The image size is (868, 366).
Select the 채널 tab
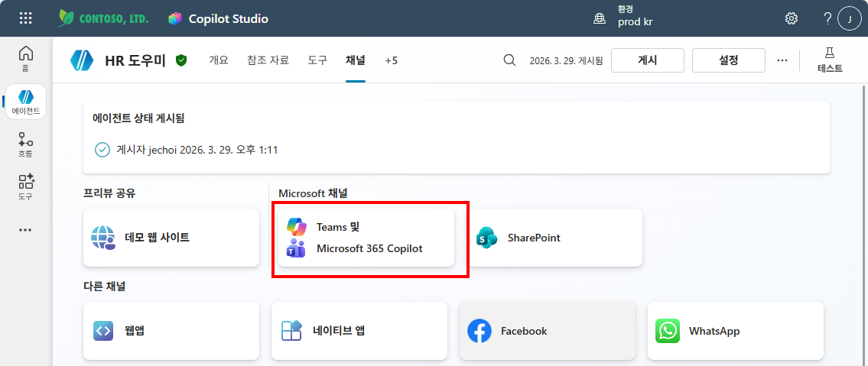click(x=356, y=60)
